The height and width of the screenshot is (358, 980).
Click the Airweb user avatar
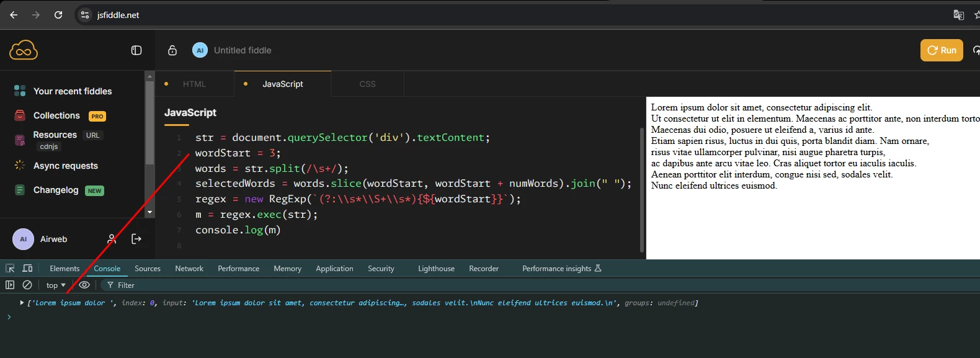point(24,239)
